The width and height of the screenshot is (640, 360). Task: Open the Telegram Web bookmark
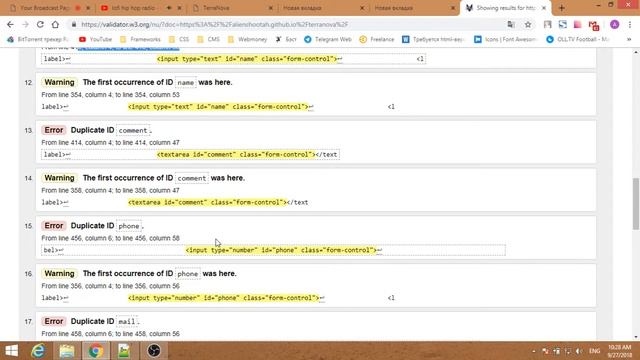328,39
